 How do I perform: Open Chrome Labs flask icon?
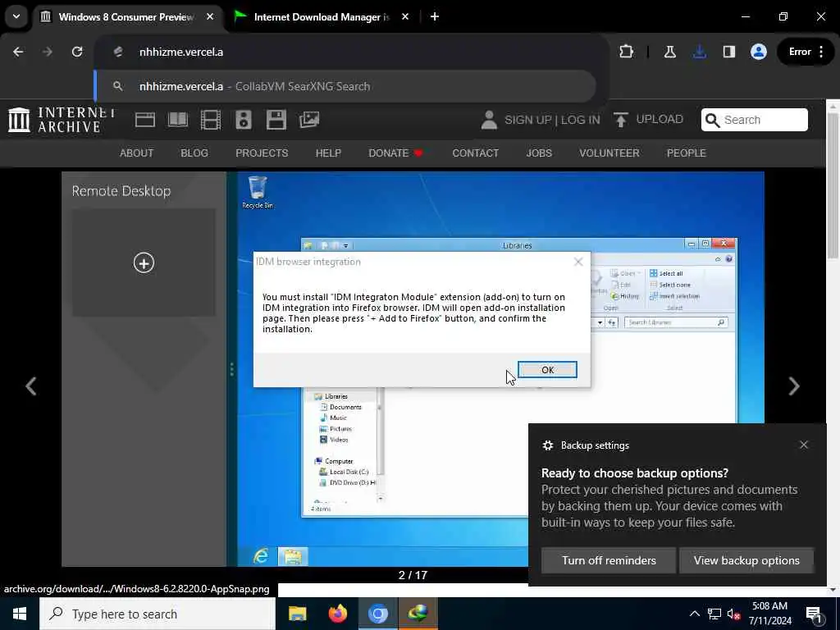(669, 52)
